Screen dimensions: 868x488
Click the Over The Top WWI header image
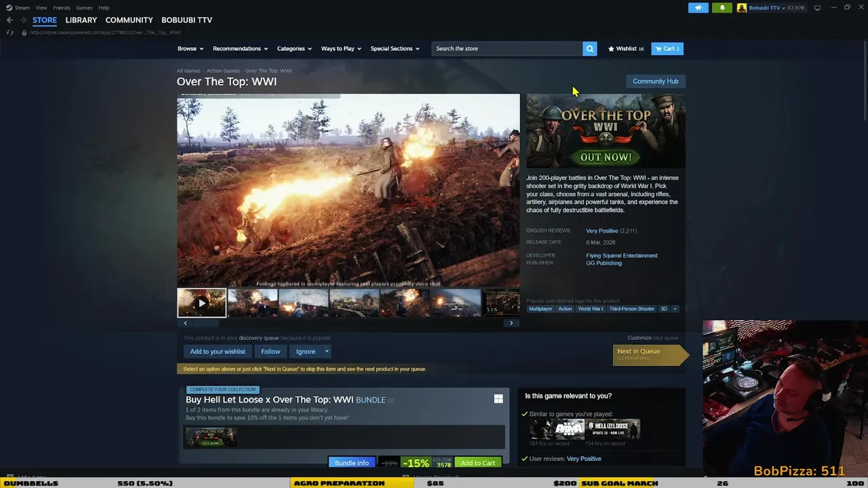click(606, 131)
